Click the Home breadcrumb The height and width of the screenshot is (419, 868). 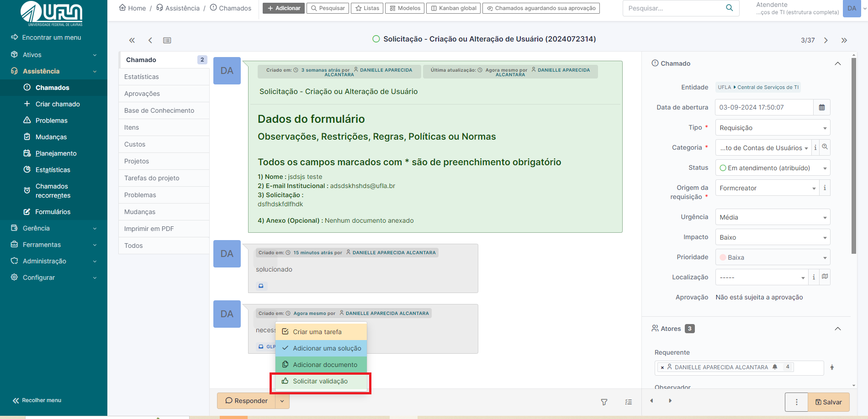pos(132,8)
